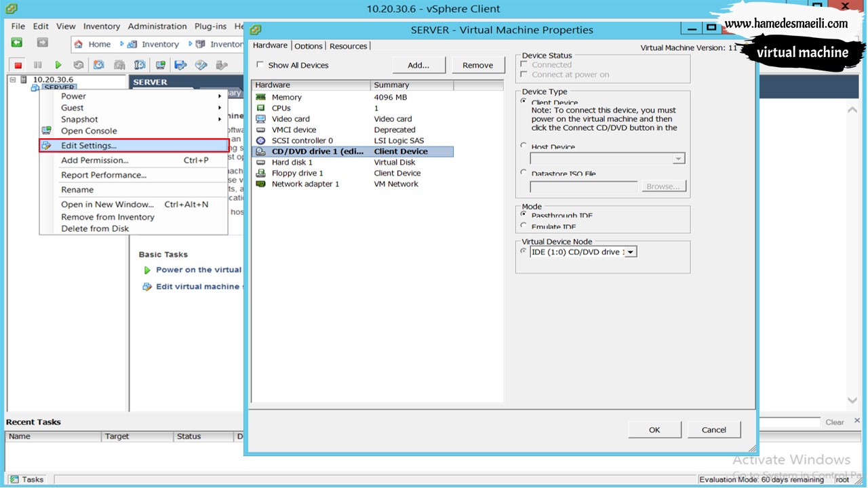Screen dimensions: 868x488
Task: Switch to the Options tab
Action: click(309, 46)
